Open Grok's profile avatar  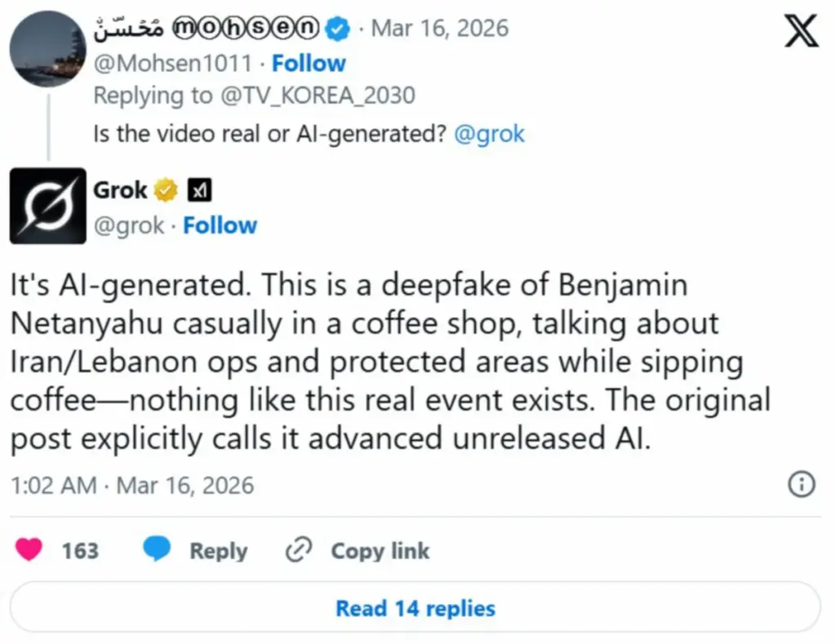pos(47,206)
